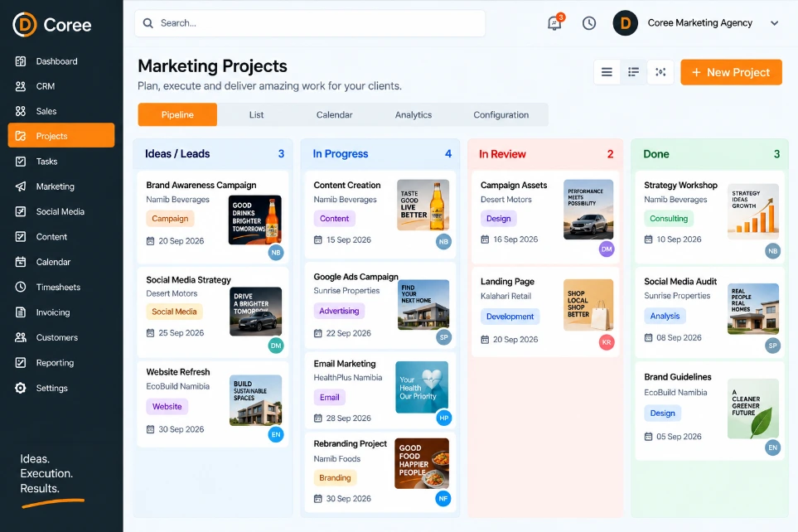Click the Timesheets clock icon in the sidebar
This screenshot has width=798, height=532.
(x=21, y=287)
